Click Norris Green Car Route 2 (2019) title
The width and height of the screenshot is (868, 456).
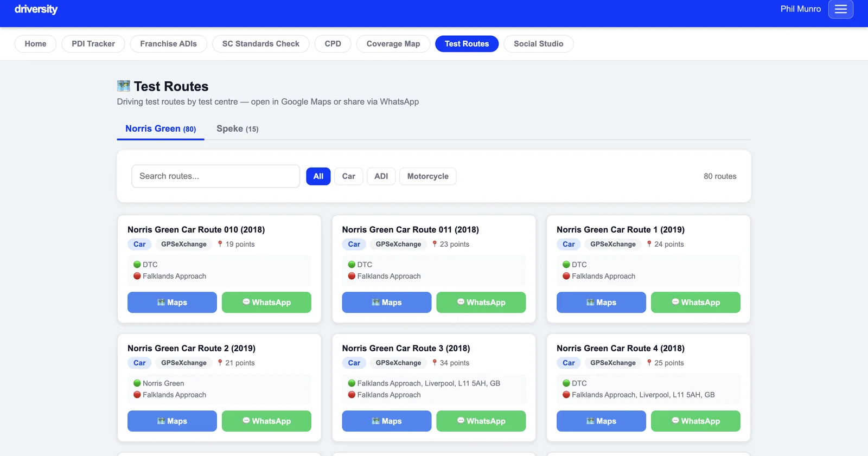pyautogui.click(x=192, y=349)
